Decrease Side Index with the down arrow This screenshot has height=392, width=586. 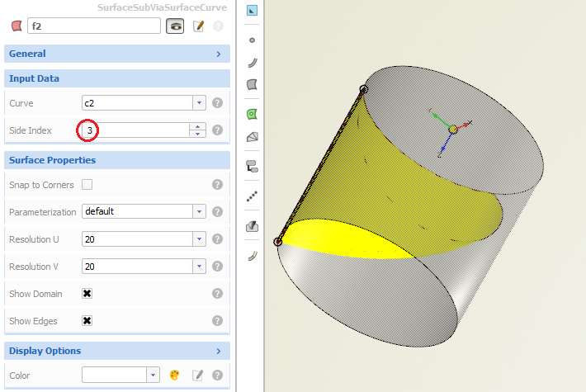[x=198, y=134]
